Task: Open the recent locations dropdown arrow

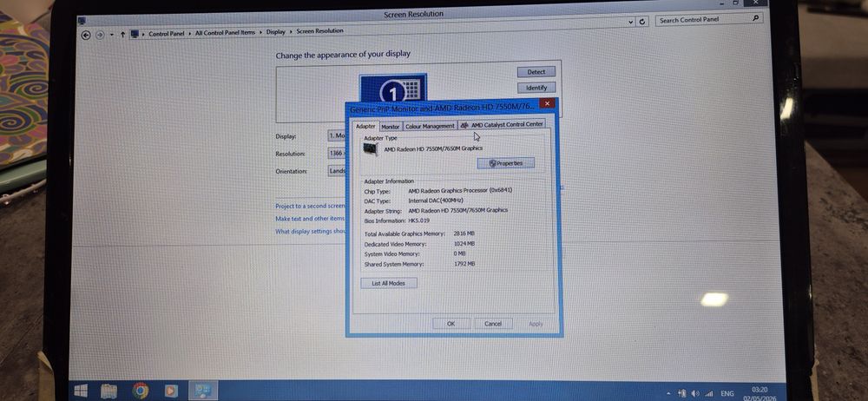Action: pyautogui.click(x=111, y=35)
